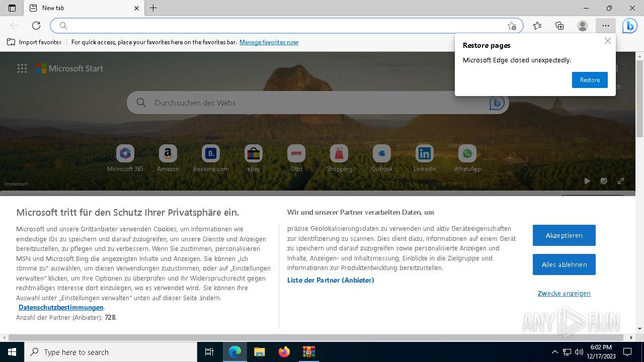This screenshot has width=644, height=362.
Task: Click the taskbar search box
Action: click(x=111, y=352)
